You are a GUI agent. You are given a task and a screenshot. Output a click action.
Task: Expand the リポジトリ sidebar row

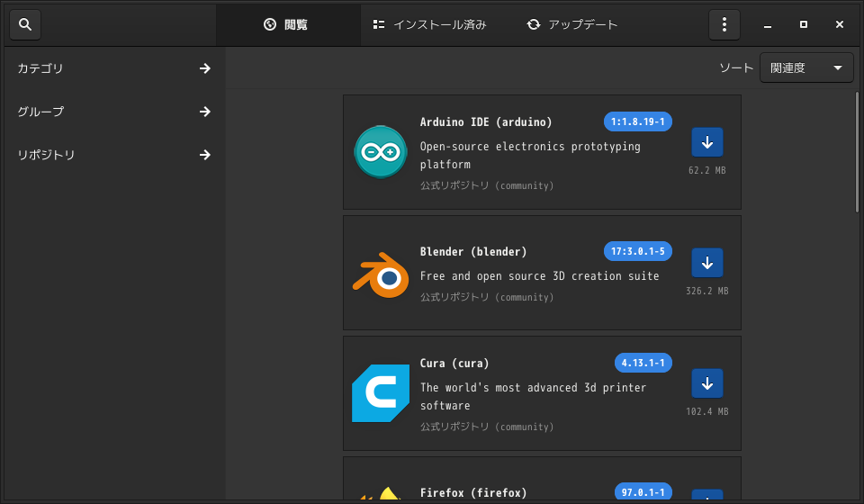[x=114, y=155]
